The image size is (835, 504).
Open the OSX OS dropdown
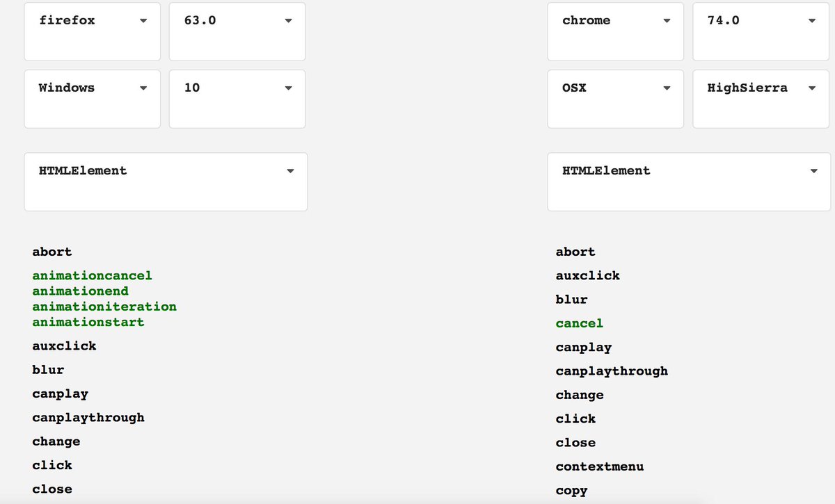pos(615,99)
